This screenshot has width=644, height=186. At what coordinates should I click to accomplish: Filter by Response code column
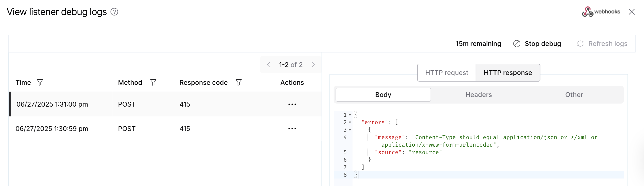pyautogui.click(x=239, y=82)
